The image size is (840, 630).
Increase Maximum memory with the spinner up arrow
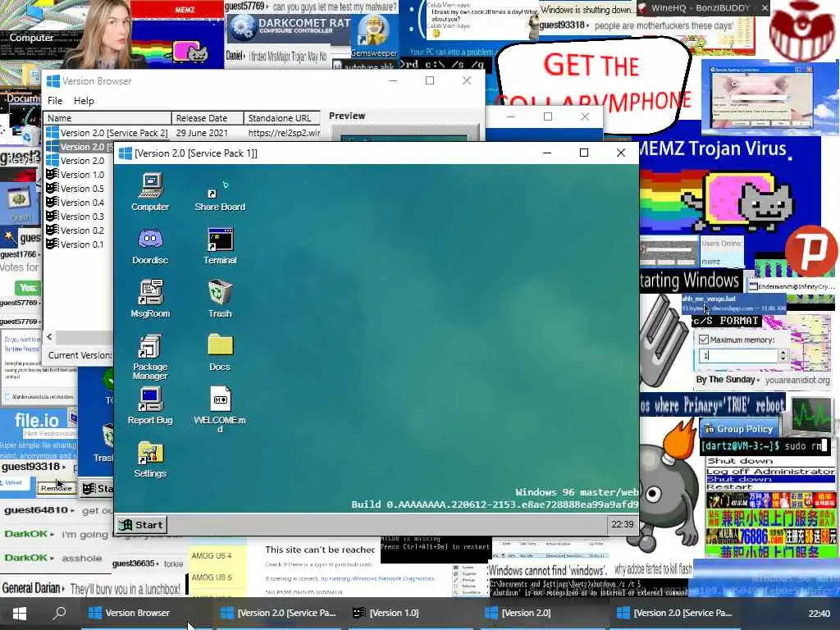pos(783,352)
